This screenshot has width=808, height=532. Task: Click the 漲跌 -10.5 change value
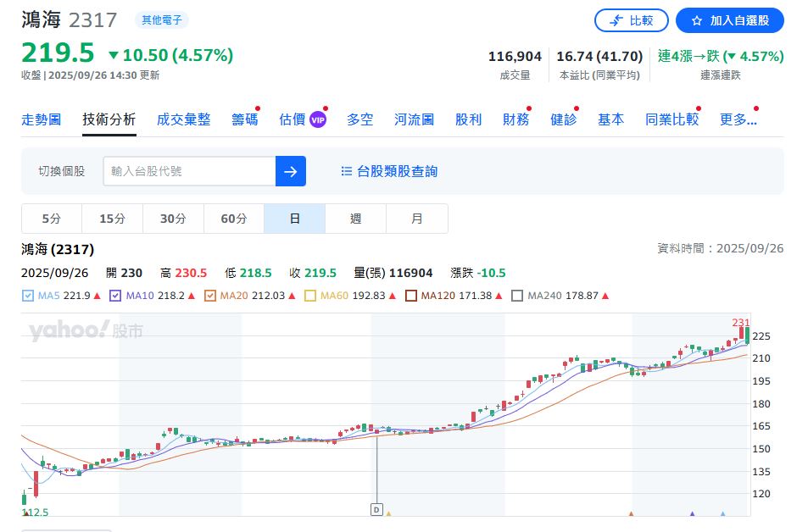[478, 273]
